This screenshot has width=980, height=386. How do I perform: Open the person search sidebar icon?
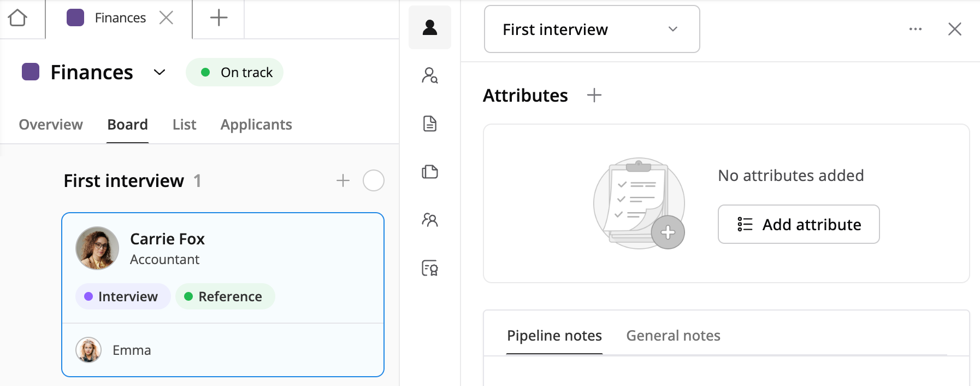tap(430, 75)
